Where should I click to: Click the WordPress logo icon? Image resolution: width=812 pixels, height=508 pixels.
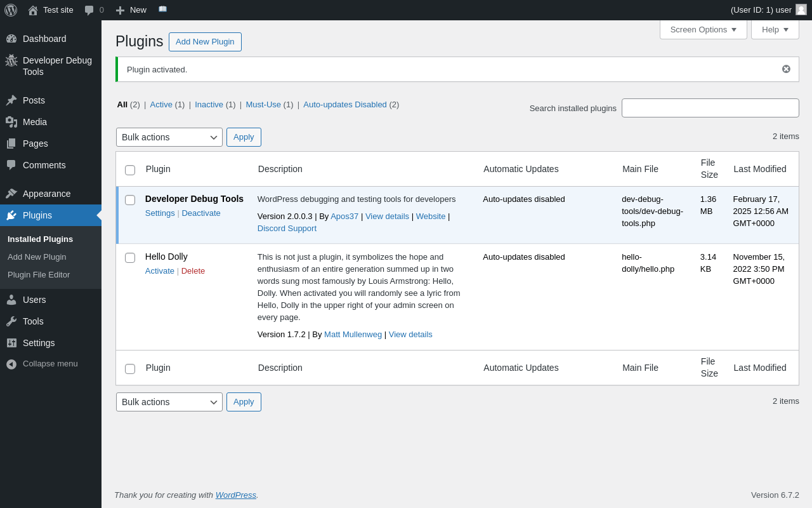click(11, 10)
